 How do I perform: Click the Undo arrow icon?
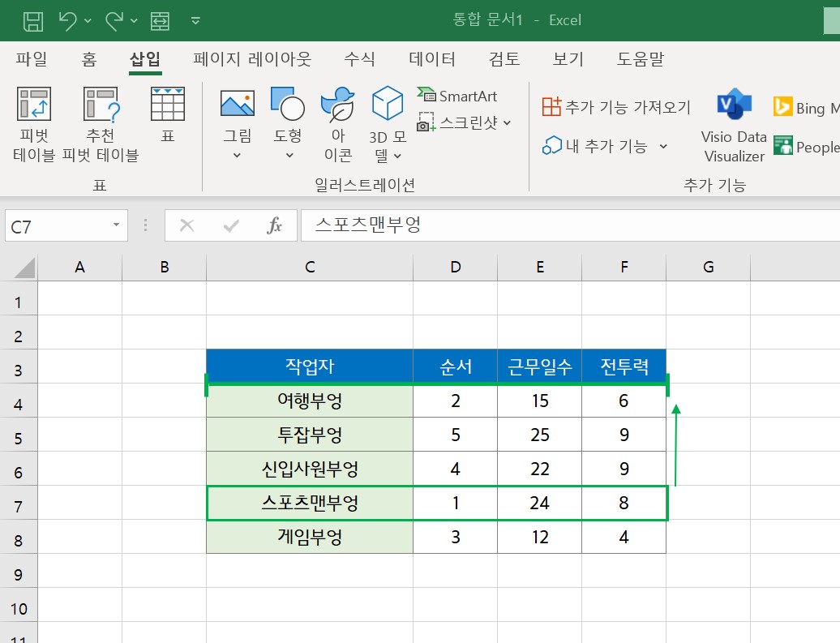point(68,21)
